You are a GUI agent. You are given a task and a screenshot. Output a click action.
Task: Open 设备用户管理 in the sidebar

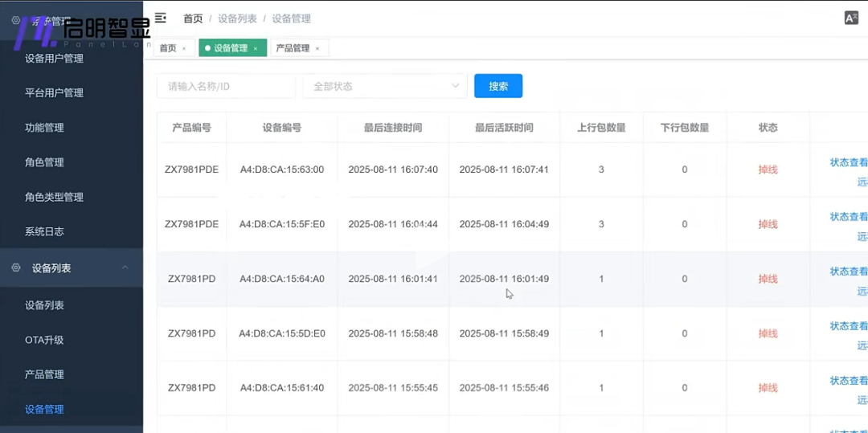[x=54, y=58]
